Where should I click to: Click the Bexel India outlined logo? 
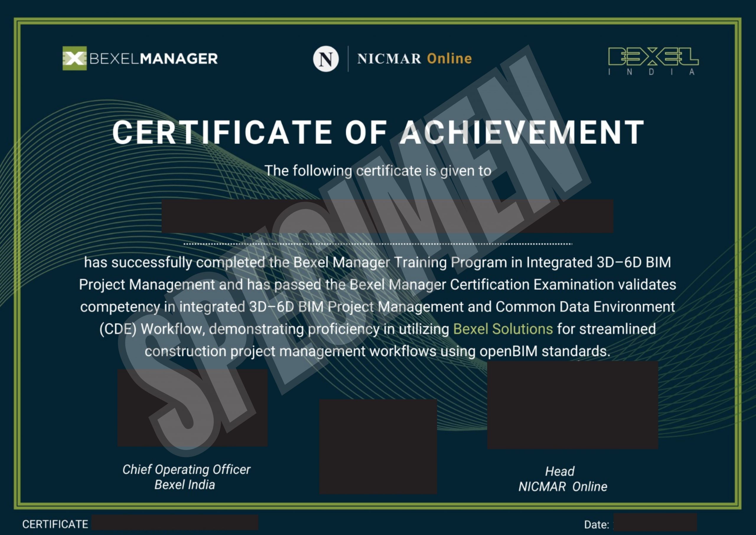[653, 61]
